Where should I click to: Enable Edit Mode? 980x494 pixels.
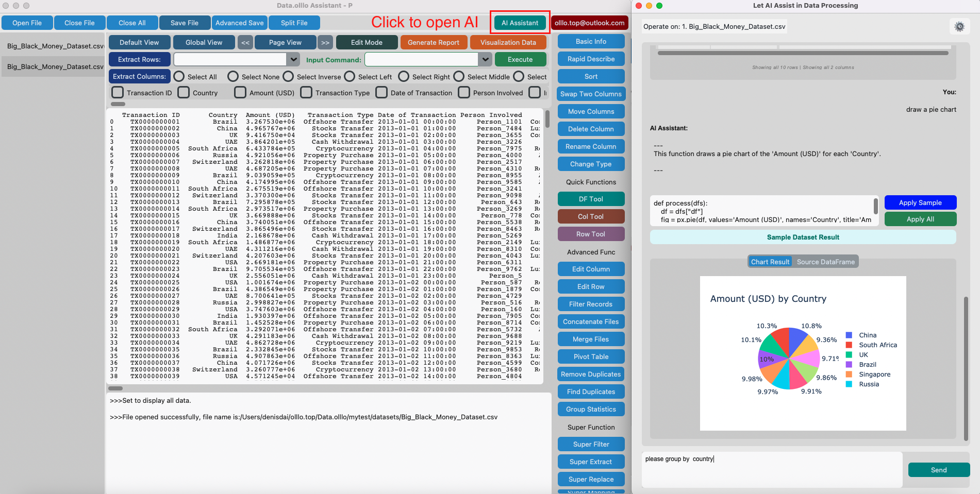(367, 42)
